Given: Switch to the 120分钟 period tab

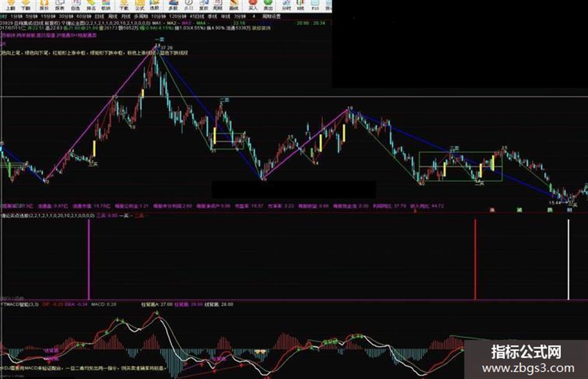Looking at the screenshot, I should coord(177,17).
